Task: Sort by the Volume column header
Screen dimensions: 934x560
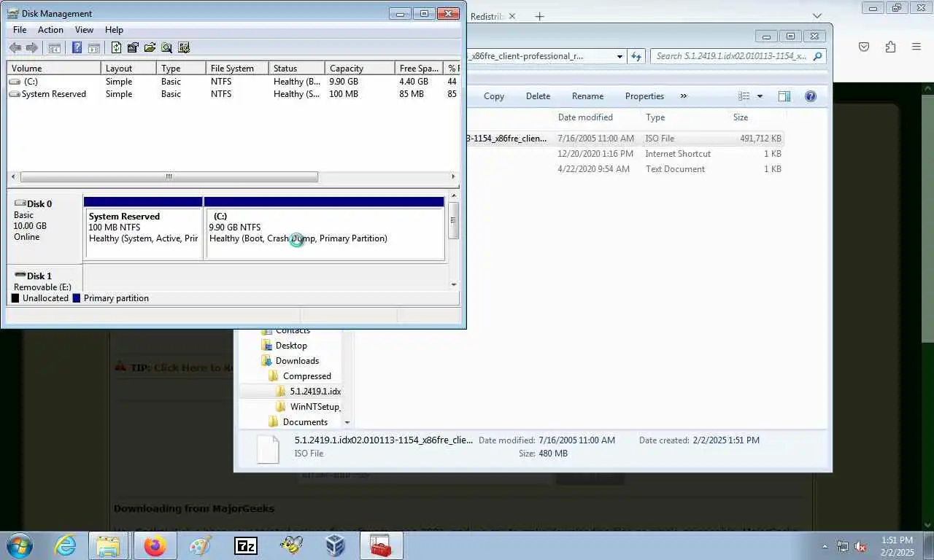Action: 54,68
